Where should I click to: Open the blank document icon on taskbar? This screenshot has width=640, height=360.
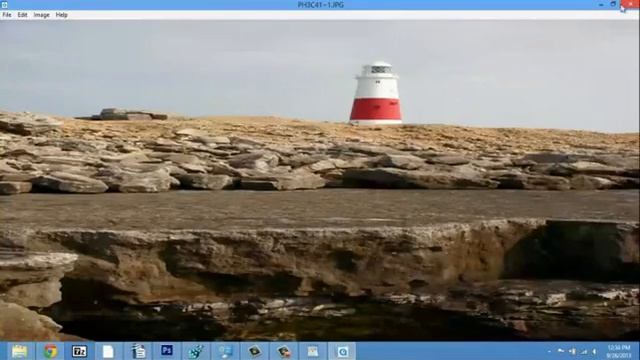(x=108, y=351)
